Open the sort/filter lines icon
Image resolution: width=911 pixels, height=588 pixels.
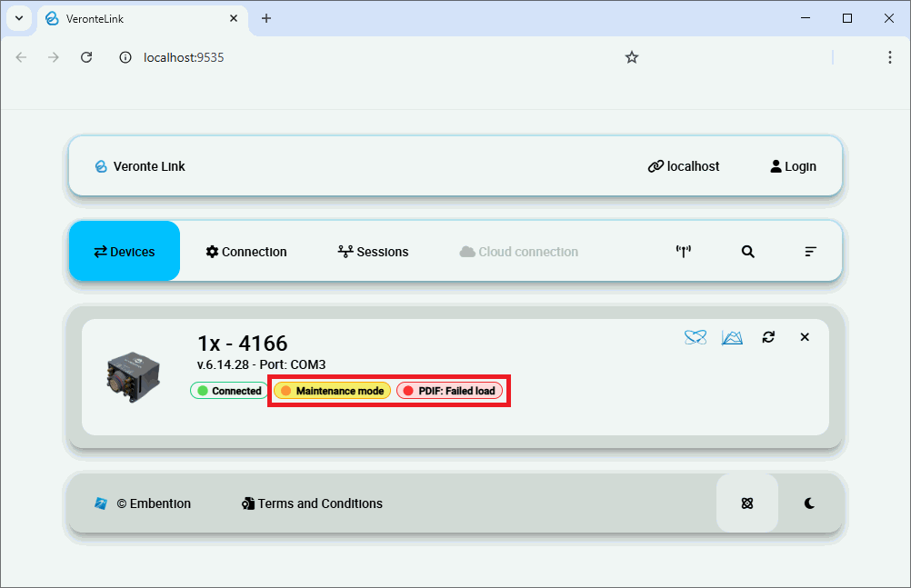810,252
